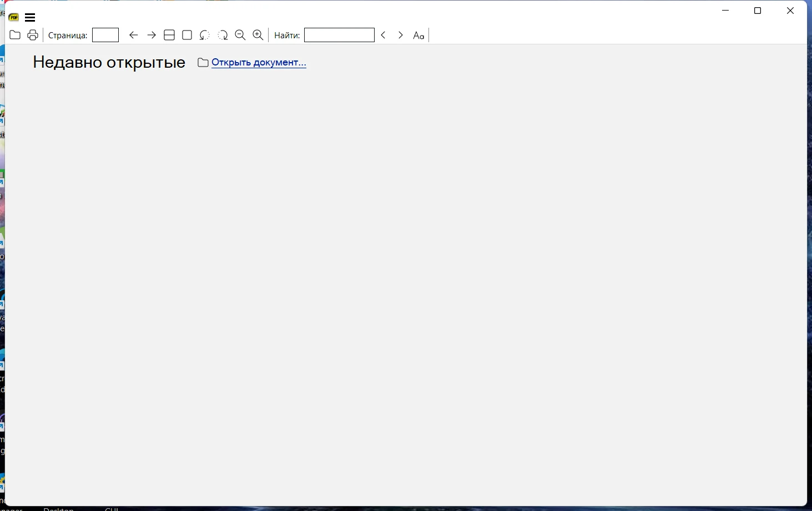Focus the Страница page number field
Viewport: 812px width, 511px height.
[x=105, y=35]
